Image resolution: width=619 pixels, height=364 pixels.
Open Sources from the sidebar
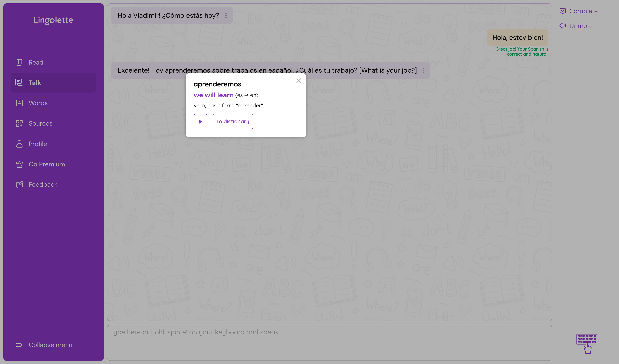coord(40,123)
